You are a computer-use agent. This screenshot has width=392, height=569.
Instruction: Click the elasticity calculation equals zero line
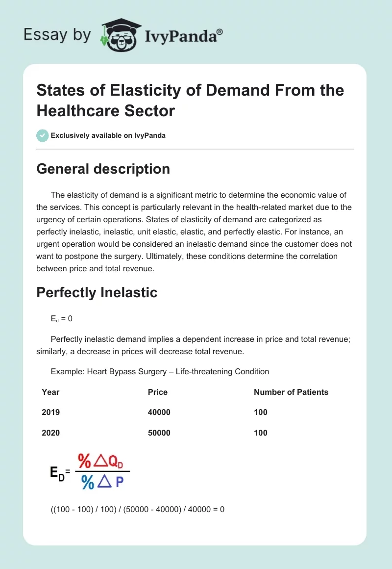[137, 509]
